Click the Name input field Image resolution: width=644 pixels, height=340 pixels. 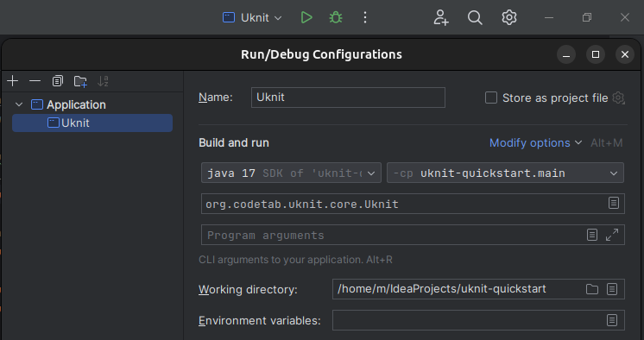[x=348, y=98]
